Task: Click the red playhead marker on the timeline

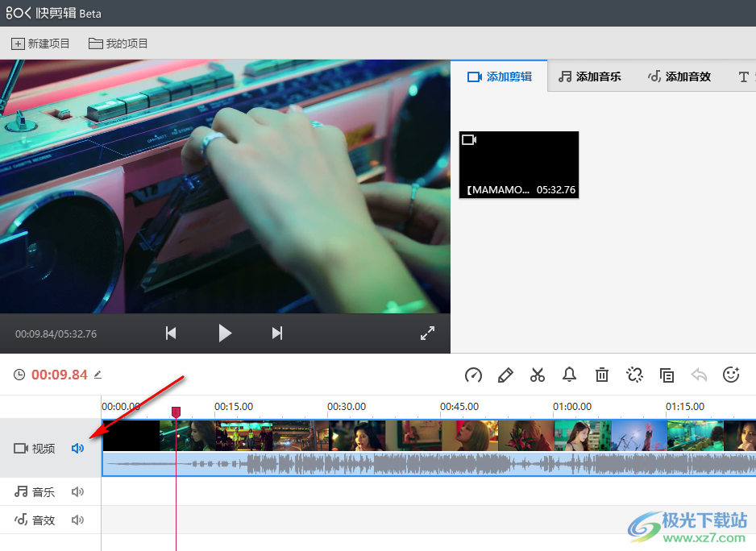Action: click(x=176, y=412)
